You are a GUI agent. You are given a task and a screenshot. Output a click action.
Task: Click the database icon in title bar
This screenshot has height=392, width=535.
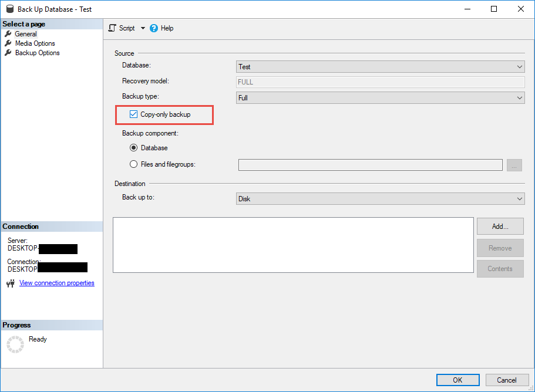(9, 9)
